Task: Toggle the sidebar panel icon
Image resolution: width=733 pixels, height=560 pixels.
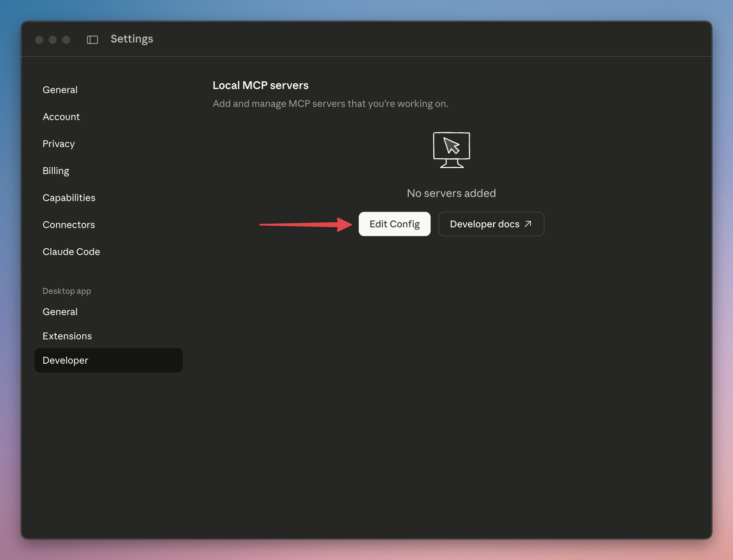Action: click(92, 40)
